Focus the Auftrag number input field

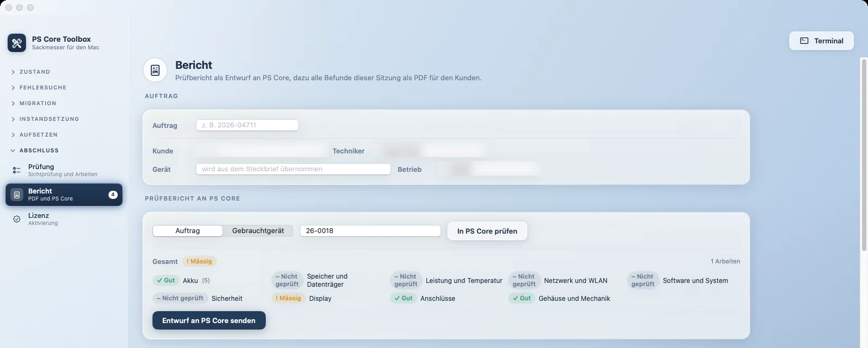click(247, 125)
